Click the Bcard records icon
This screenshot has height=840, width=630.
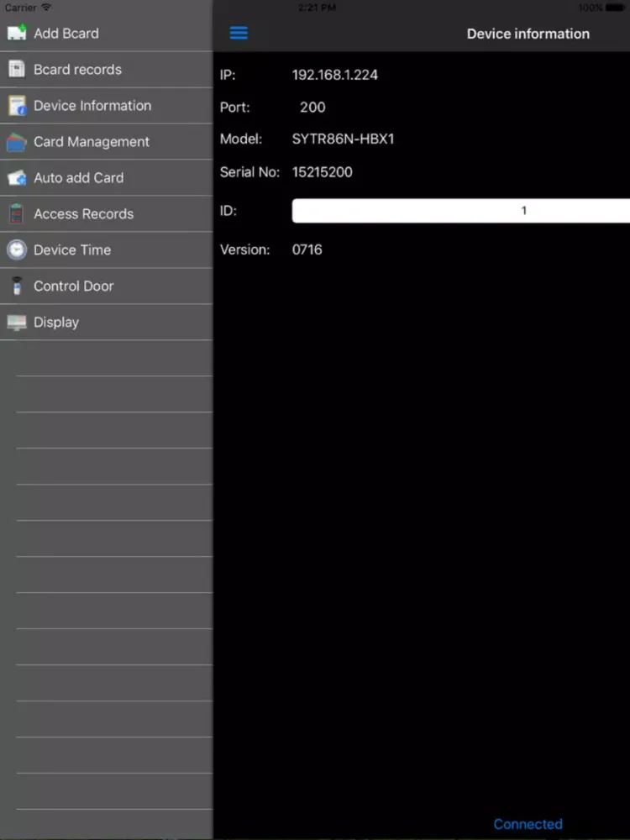click(17, 69)
